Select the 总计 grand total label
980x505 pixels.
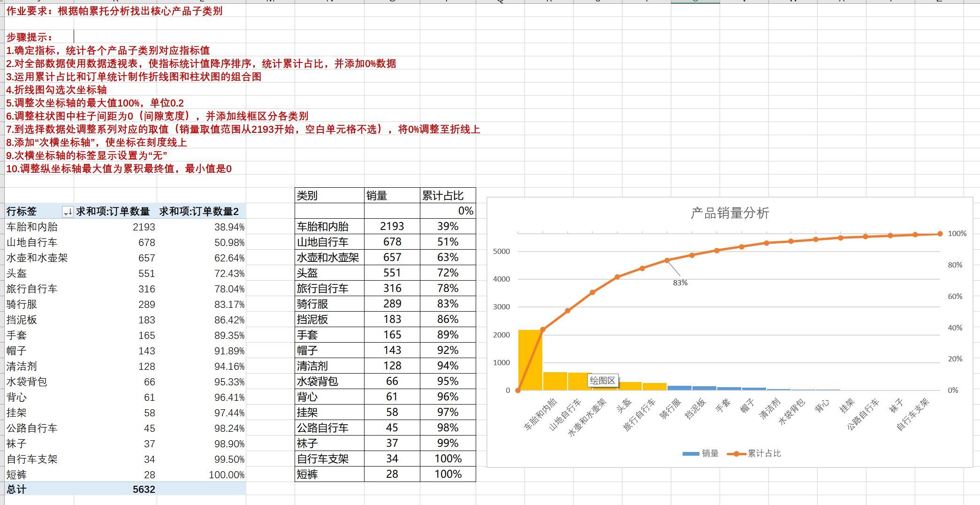[16, 489]
